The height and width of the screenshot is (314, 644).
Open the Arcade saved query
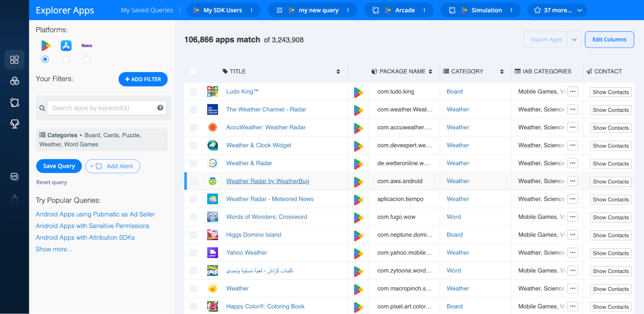(x=405, y=10)
